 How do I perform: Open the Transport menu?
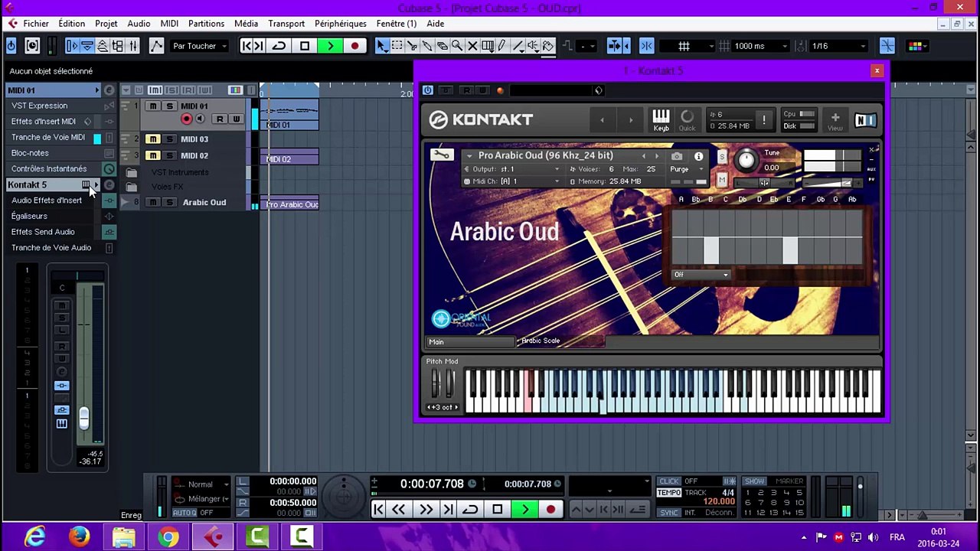click(286, 24)
